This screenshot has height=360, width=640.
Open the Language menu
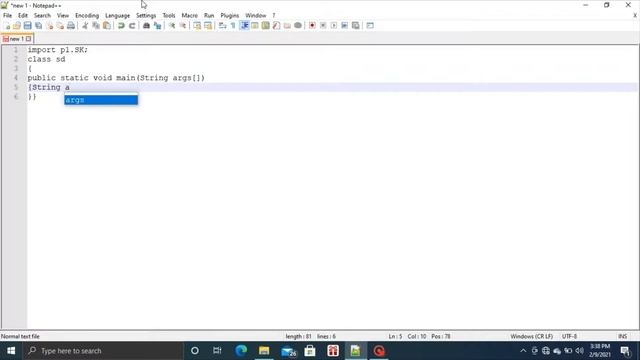coord(118,16)
